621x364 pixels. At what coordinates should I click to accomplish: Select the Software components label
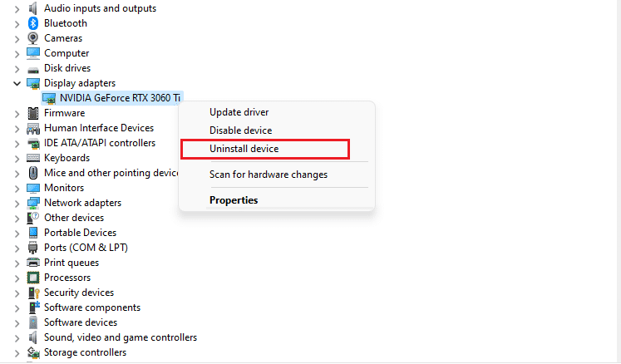pyautogui.click(x=92, y=307)
